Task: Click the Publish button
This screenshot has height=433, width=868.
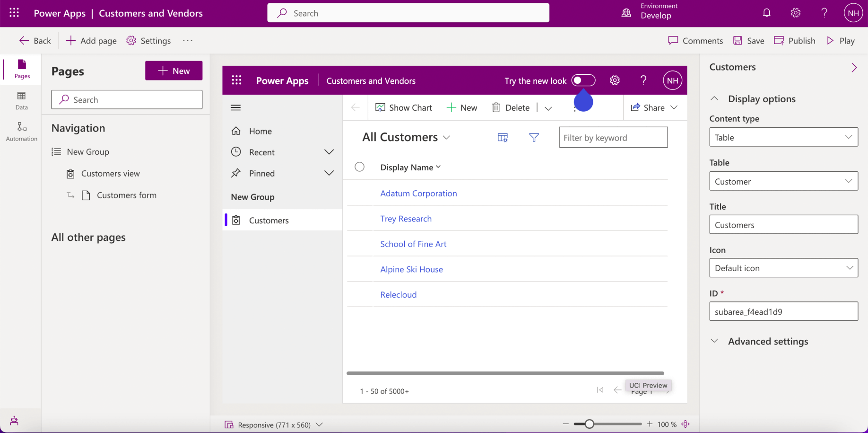Action: click(x=795, y=41)
